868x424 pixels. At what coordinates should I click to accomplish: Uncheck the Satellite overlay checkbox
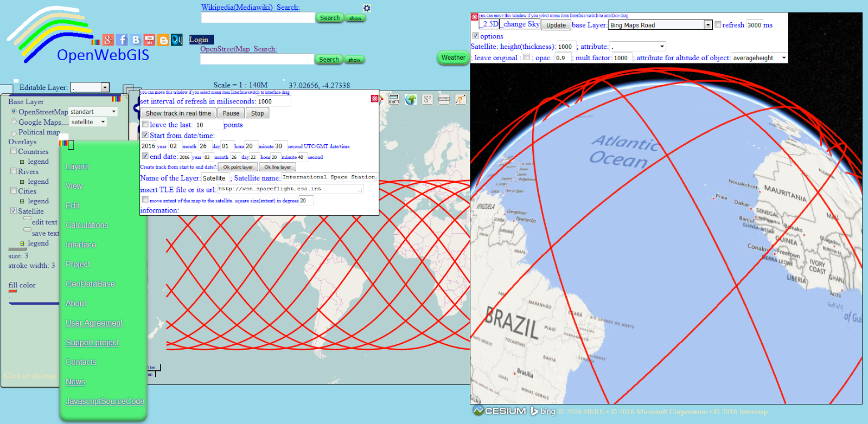[14, 210]
